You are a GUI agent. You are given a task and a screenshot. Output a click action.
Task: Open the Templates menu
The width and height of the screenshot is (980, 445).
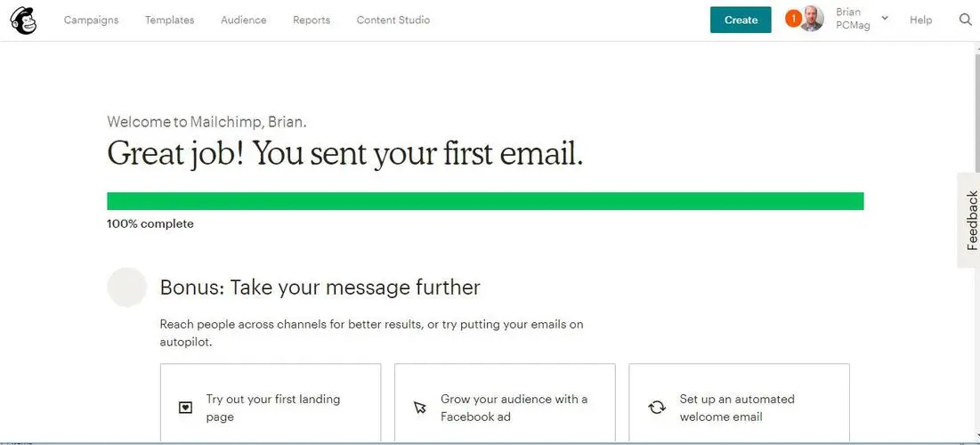click(x=169, y=20)
